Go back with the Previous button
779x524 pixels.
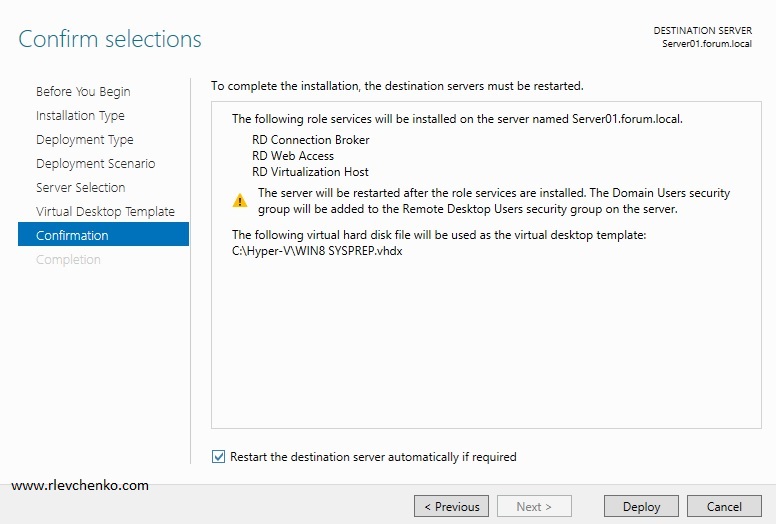[452, 506]
